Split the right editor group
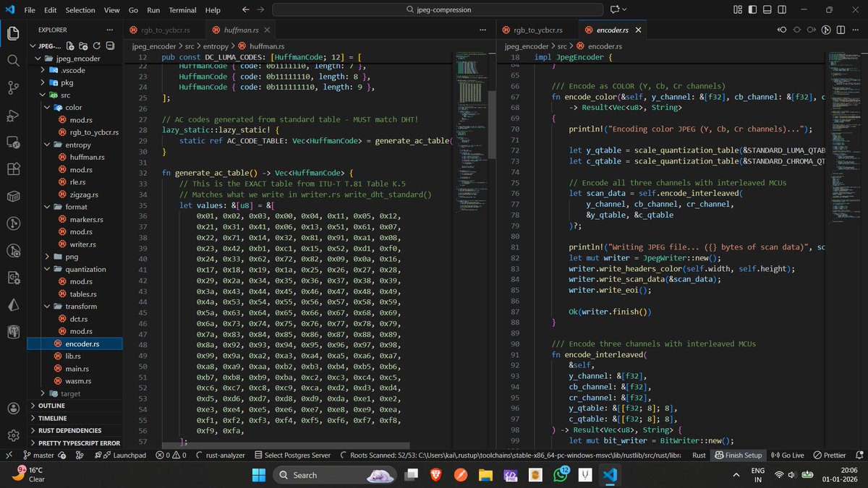 (x=841, y=30)
